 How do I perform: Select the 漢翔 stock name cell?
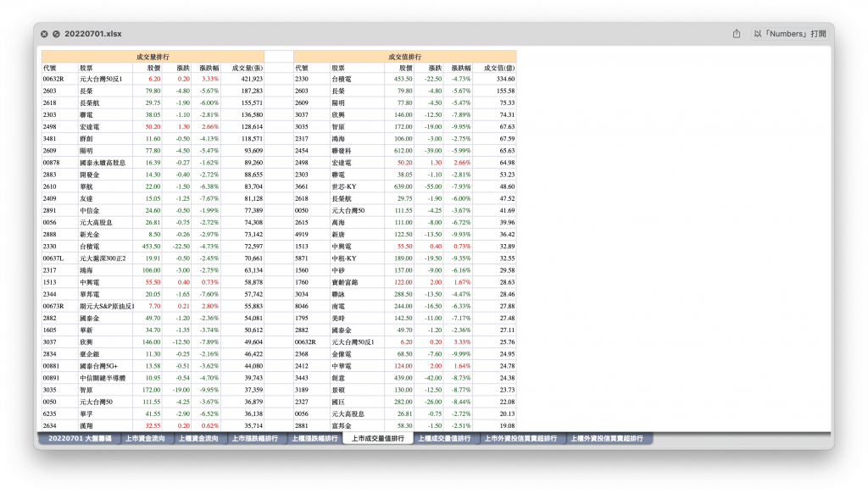pos(105,426)
